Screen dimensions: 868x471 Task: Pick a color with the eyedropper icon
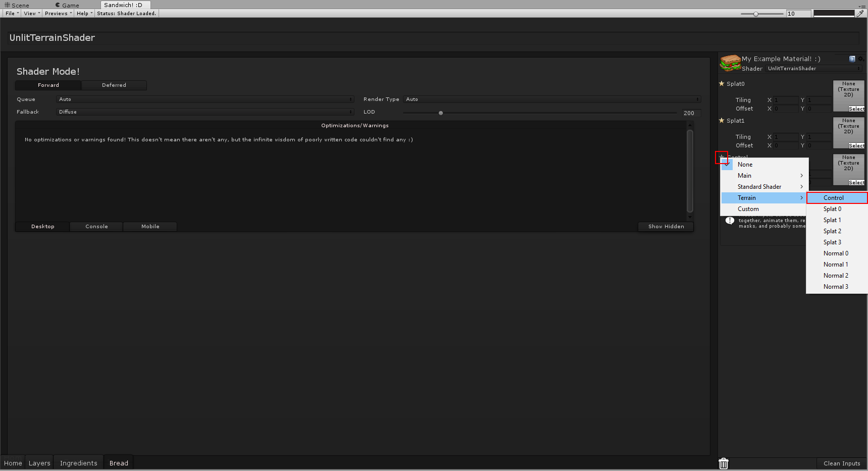point(860,14)
